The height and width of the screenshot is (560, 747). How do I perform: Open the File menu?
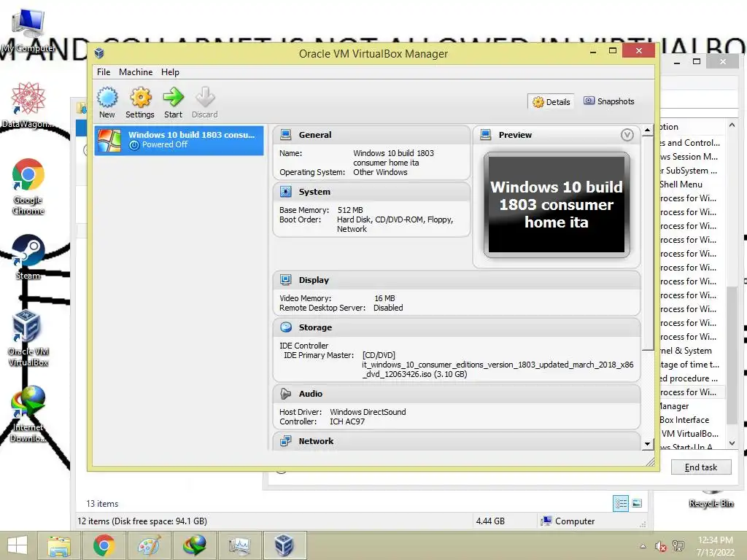pos(104,72)
